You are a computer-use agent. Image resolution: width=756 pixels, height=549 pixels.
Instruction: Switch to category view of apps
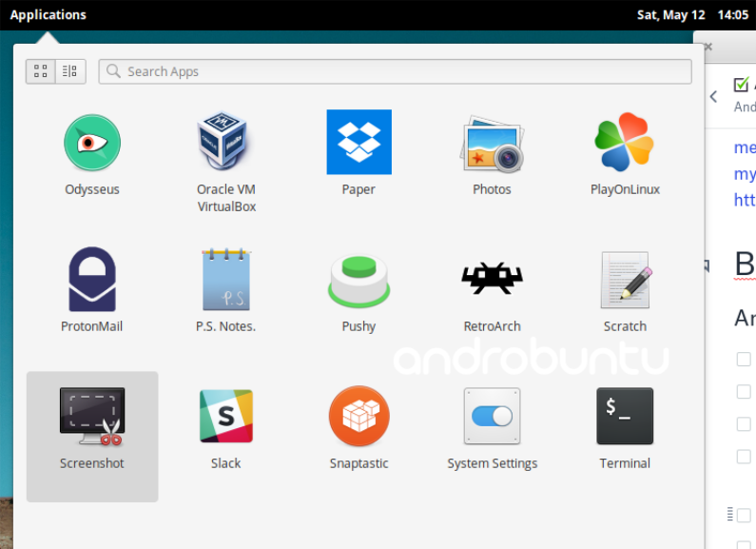point(70,71)
